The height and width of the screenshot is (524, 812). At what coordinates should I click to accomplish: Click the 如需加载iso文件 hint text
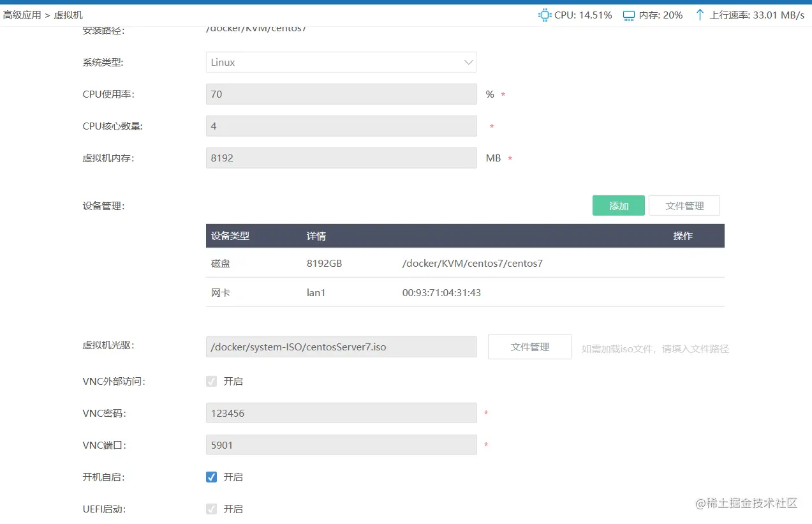coord(655,348)
